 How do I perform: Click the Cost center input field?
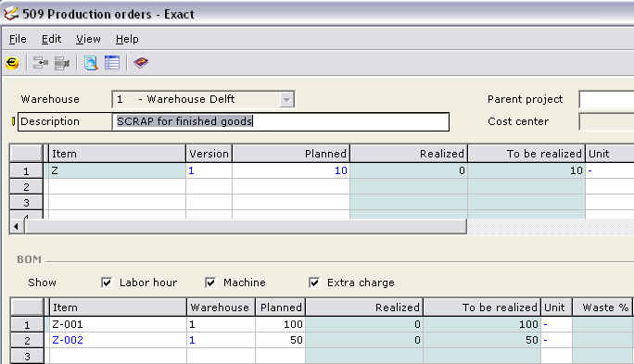[x=606, y=121]
